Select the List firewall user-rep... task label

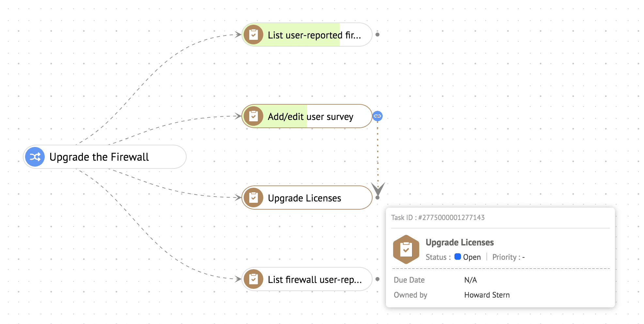pos(314,280)
